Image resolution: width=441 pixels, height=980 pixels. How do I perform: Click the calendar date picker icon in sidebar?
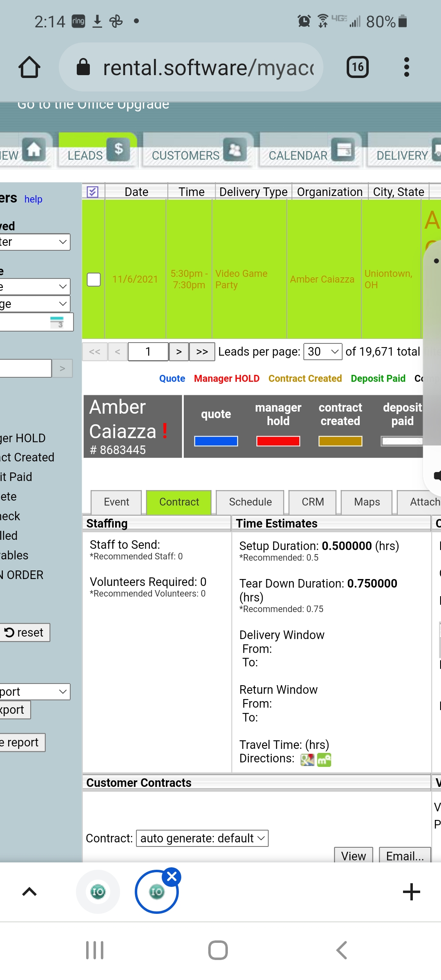57,322
